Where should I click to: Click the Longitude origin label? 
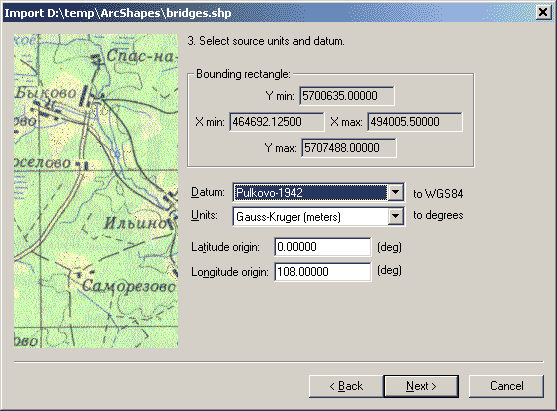[x=230, y=272]
